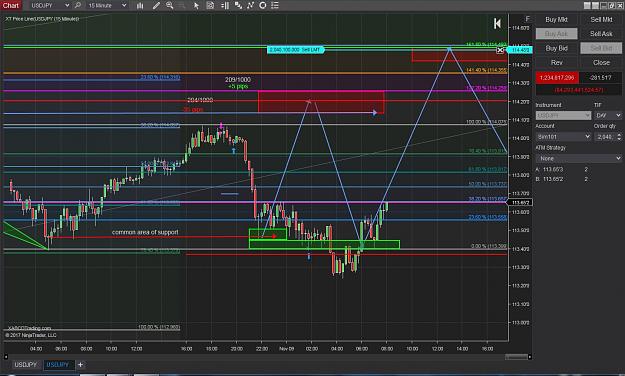
Task: Select the cursor pointer tool
Action: [196, 5]
